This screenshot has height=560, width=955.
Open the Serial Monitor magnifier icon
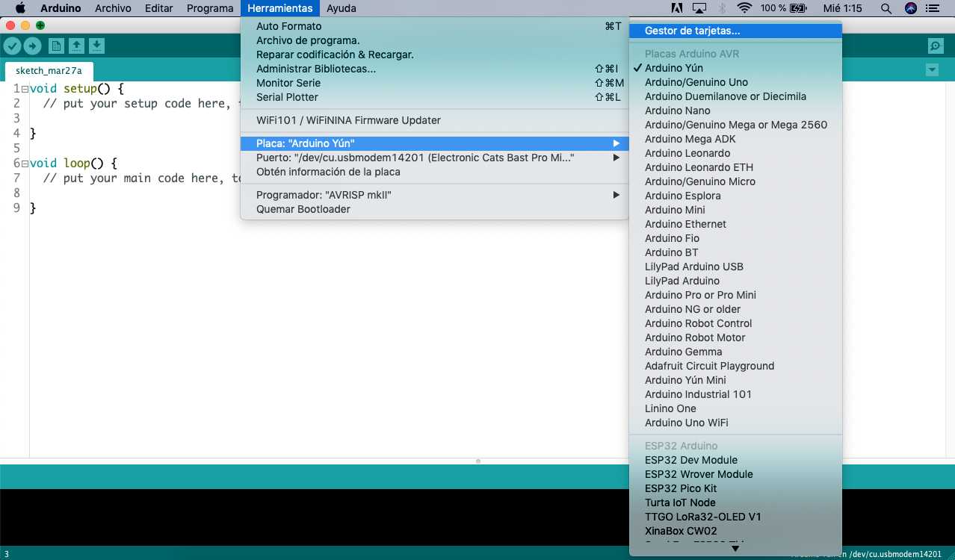click(936, 46)
